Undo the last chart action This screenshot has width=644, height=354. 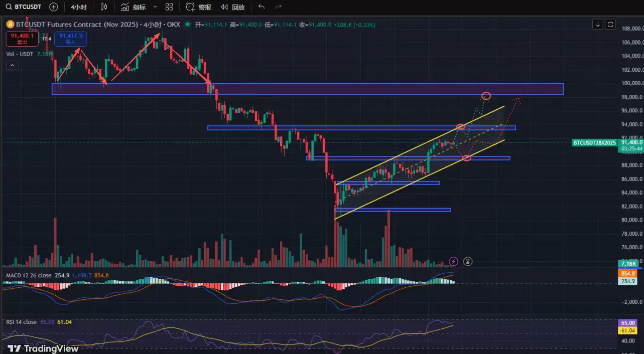(261, 7)
